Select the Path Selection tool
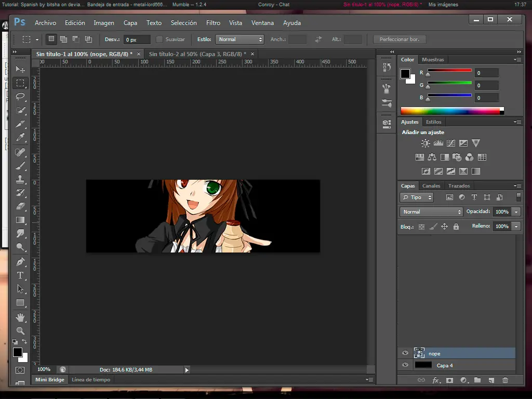This screenshot has height=399, width=532. coord(20,289)
